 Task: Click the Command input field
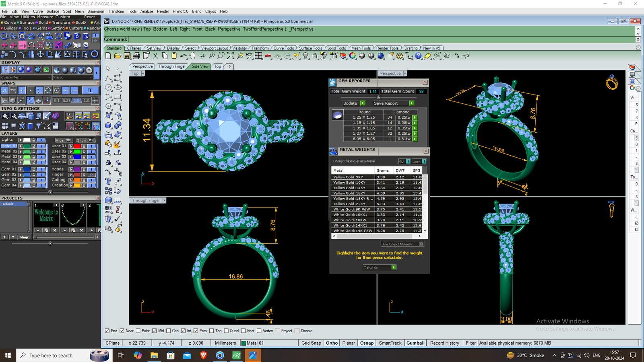coord(382,39)
